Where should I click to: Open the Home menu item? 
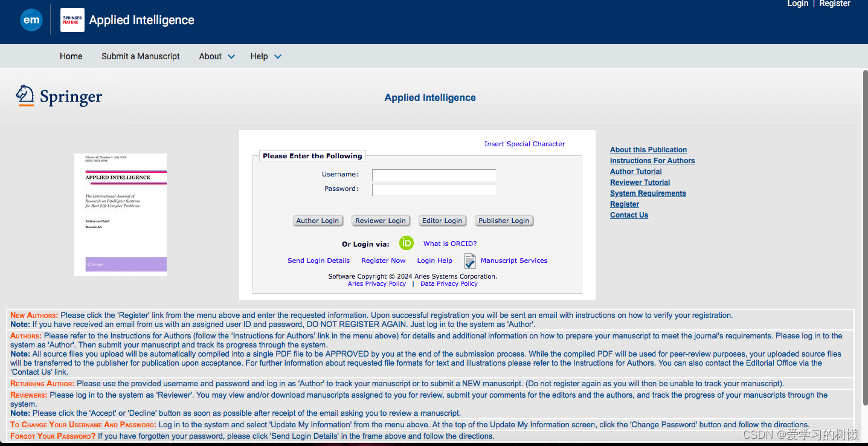pos(71,56)
